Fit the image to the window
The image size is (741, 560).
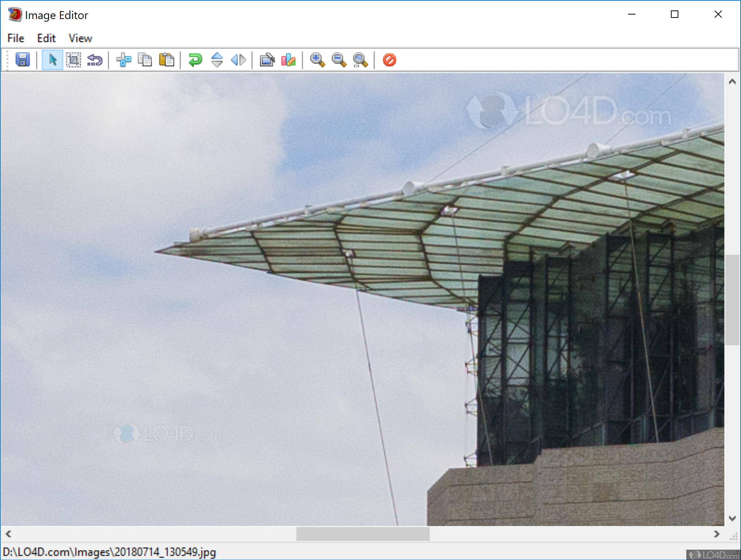(360, 60)
